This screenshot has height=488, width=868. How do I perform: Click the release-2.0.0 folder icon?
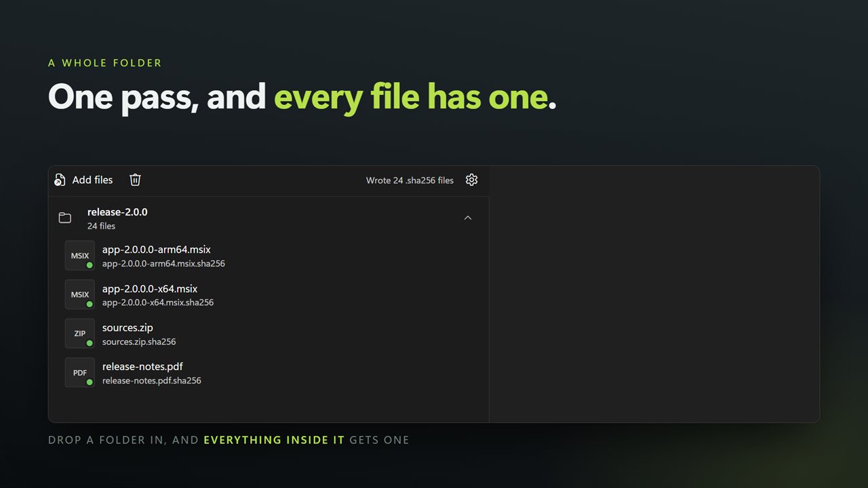point(65,218)
